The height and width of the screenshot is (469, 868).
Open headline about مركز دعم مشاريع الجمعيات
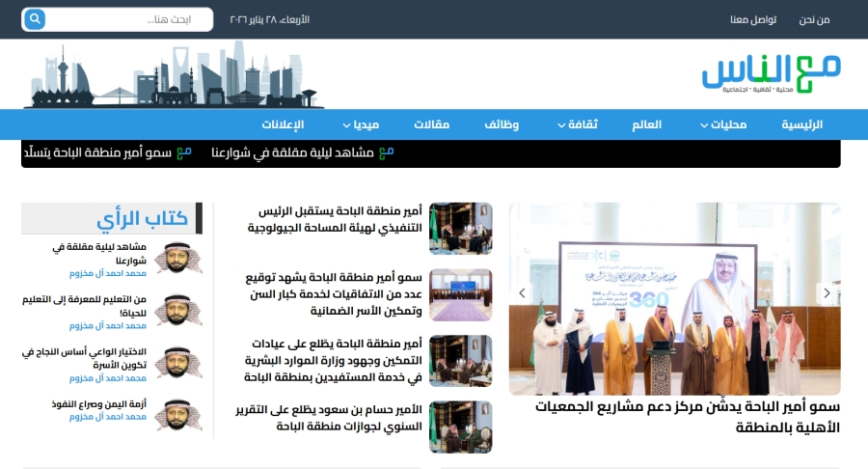[x=687, y=416]
